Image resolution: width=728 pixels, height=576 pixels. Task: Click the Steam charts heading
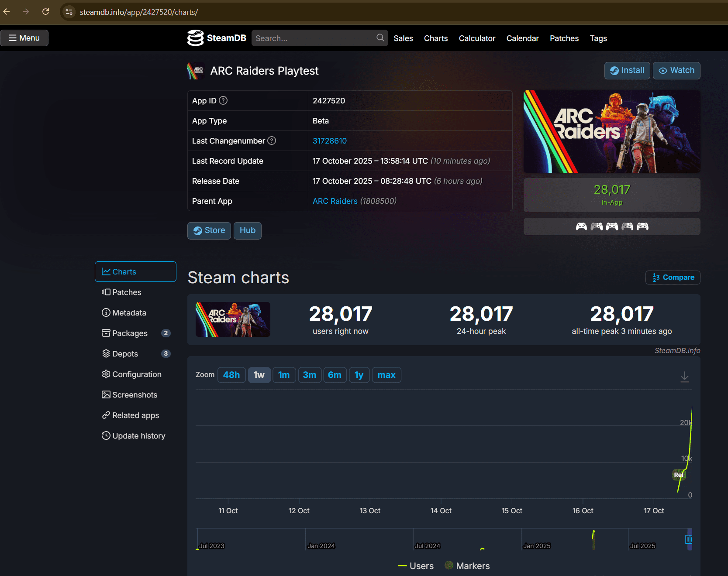tap(238, 278)
